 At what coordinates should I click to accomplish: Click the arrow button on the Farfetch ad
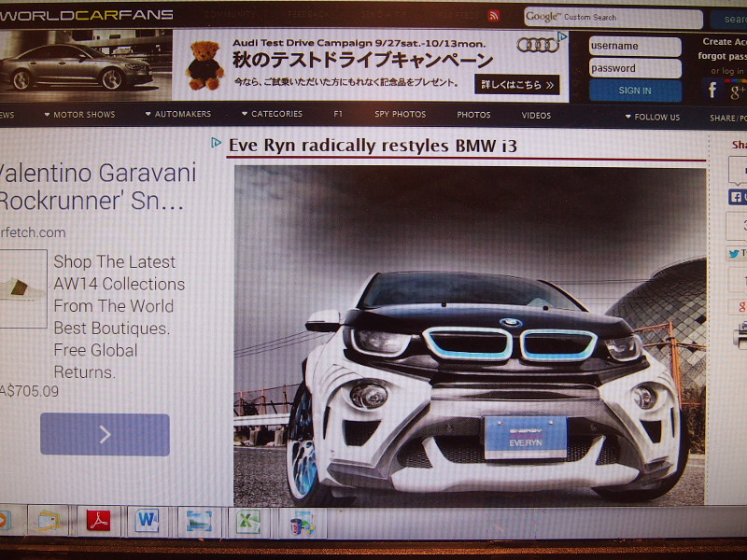(105, 435)
